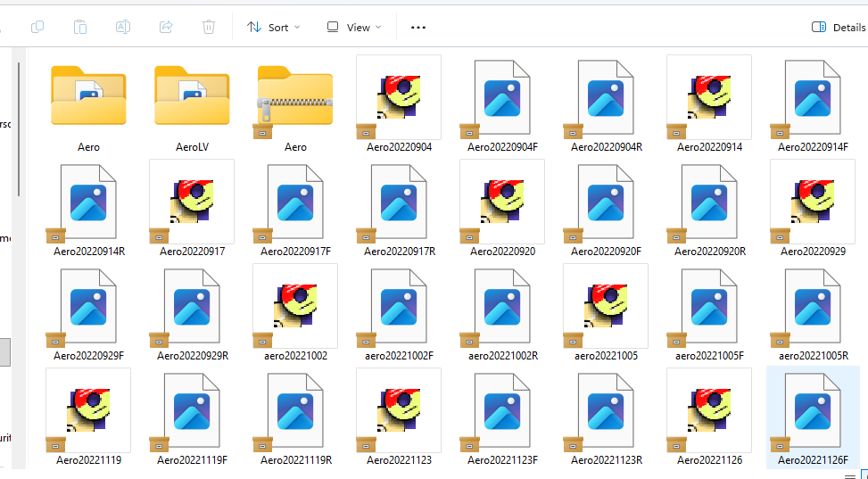Select image file Aero20221119R
This screenshot has width=868, height=479.
click(x=295, y=417)
